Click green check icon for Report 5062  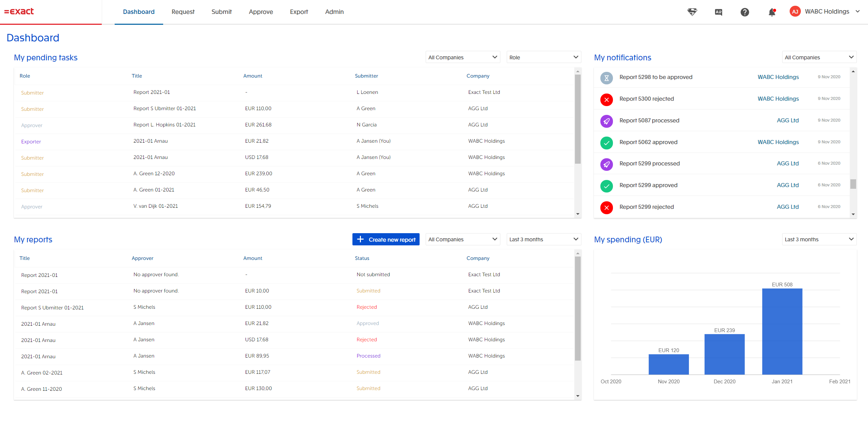click(x=606, y=143)
